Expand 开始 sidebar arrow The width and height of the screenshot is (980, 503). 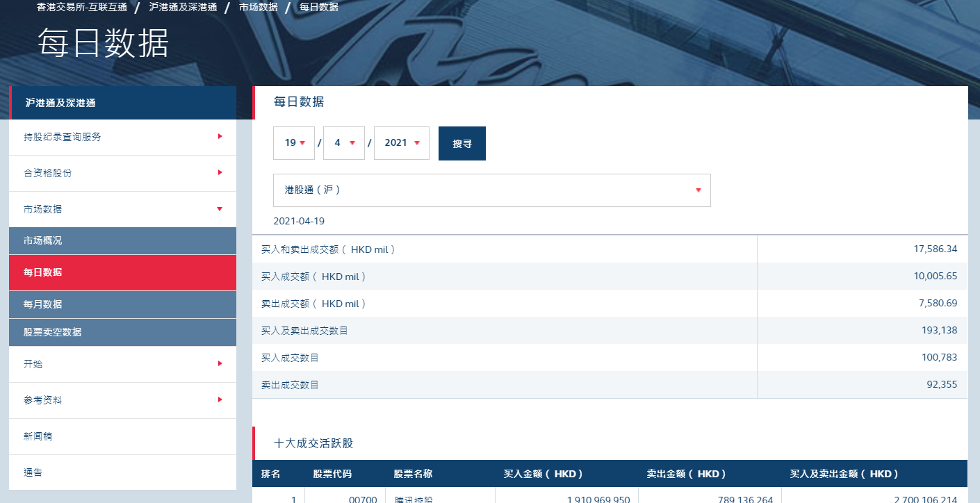tap(220, 364)
